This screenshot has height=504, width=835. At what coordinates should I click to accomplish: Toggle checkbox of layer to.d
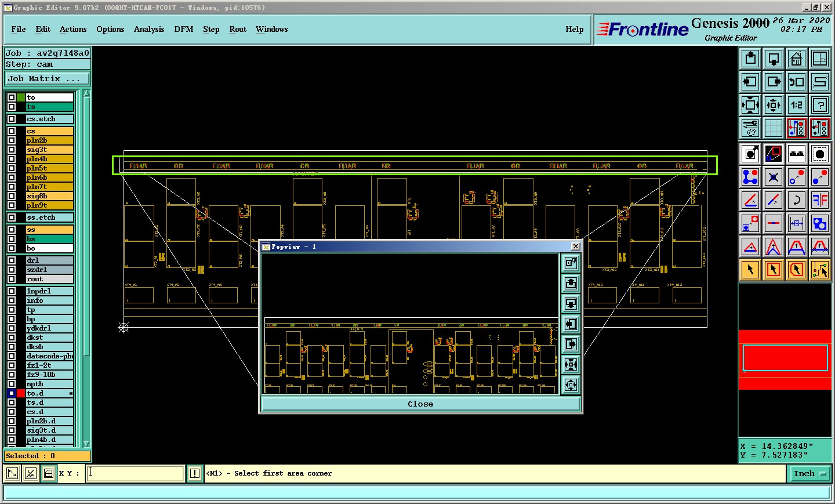12,393
